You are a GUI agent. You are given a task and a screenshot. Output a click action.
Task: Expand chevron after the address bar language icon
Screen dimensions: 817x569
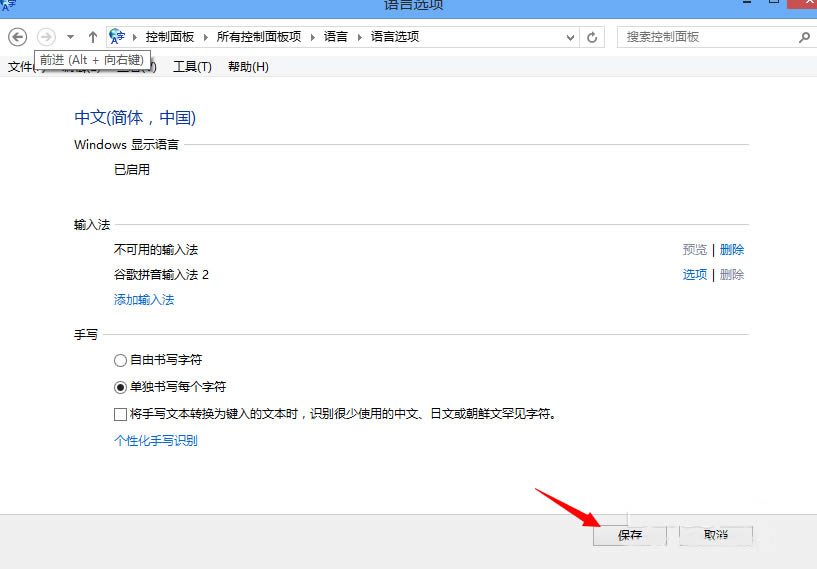[135, 37]
